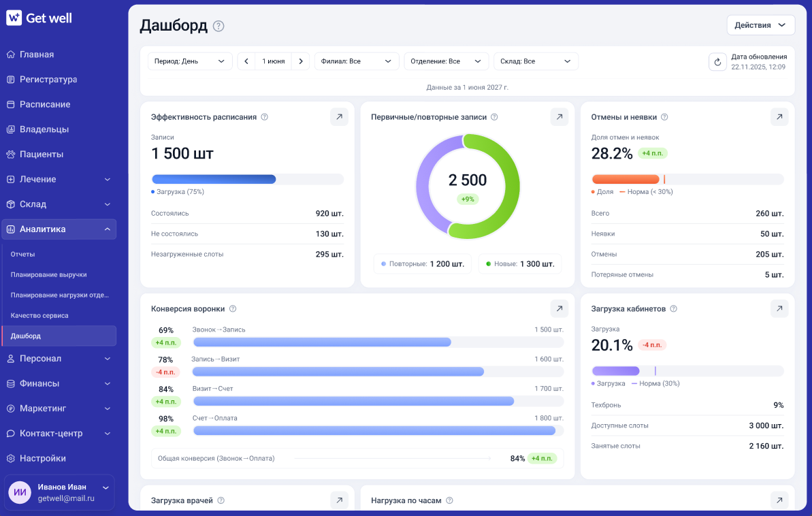Open Конверсия воронки card details arrow

pos(559,309)
